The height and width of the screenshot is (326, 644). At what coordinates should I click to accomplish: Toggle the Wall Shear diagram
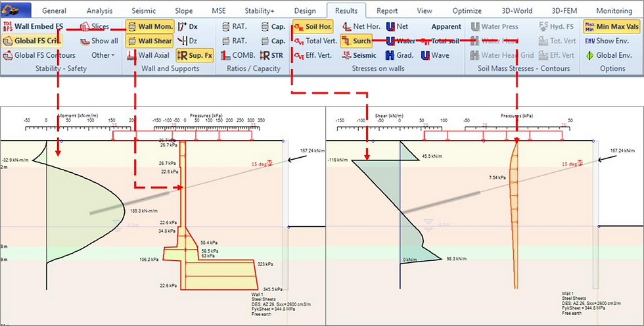click(x=150, y=41)
